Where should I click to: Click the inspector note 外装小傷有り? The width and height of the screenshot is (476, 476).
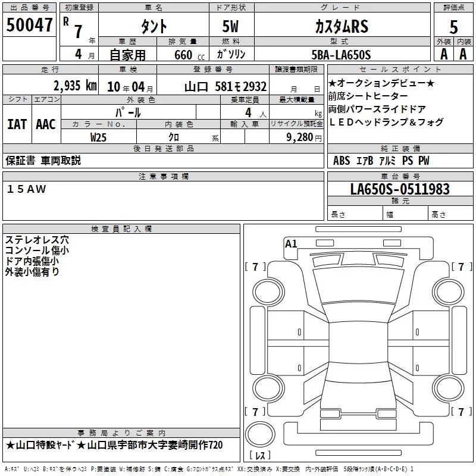coord(32,272)
